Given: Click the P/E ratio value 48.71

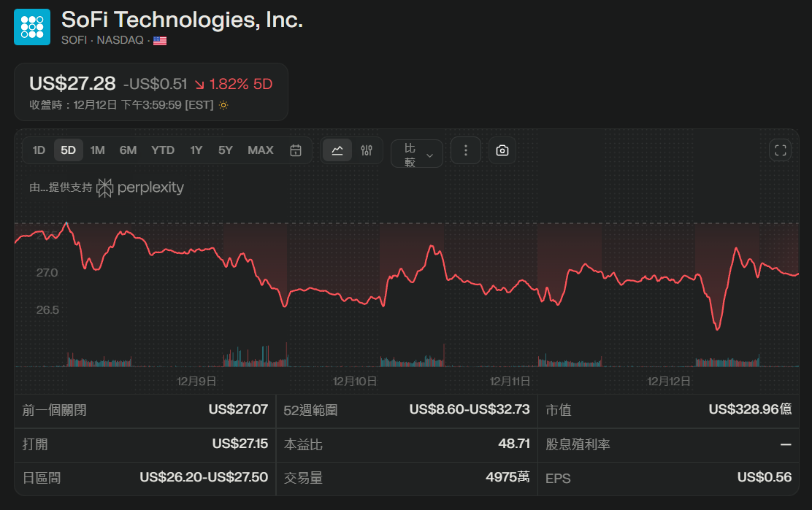Looking at the screenshot, I should click(514, 444).
